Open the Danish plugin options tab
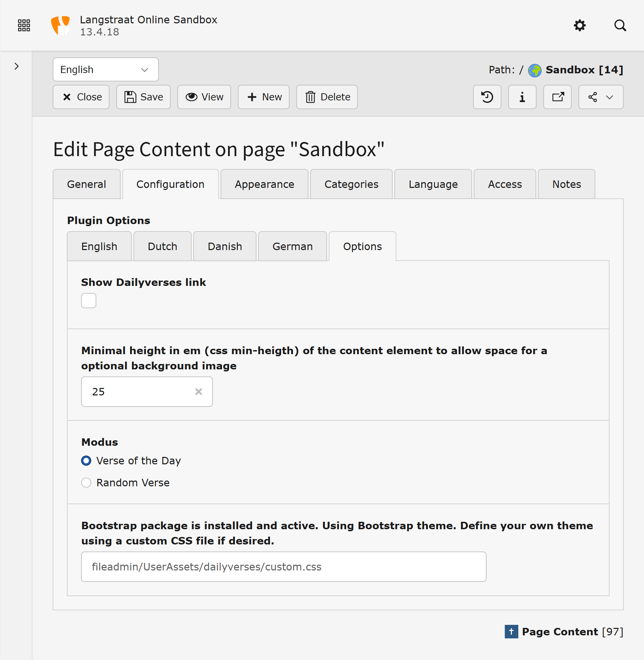Viewport: 644px width, 660px height. [225, 246]
